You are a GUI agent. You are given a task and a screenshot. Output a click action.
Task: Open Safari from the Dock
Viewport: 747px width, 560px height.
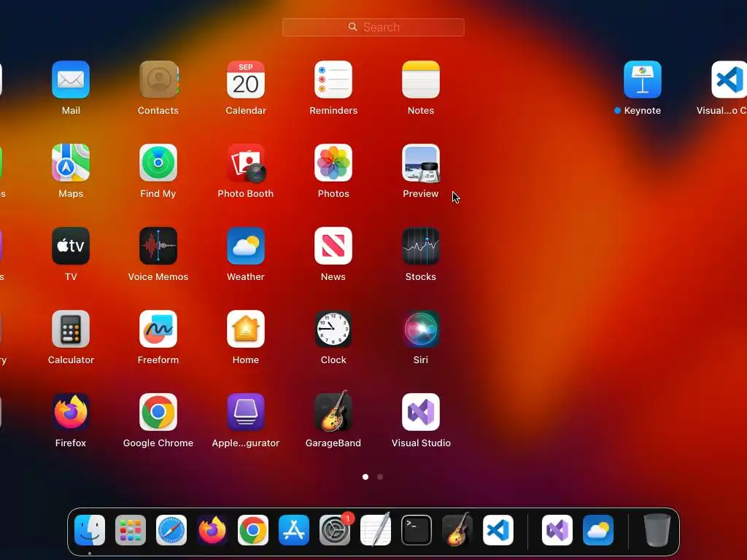(171, 530)
